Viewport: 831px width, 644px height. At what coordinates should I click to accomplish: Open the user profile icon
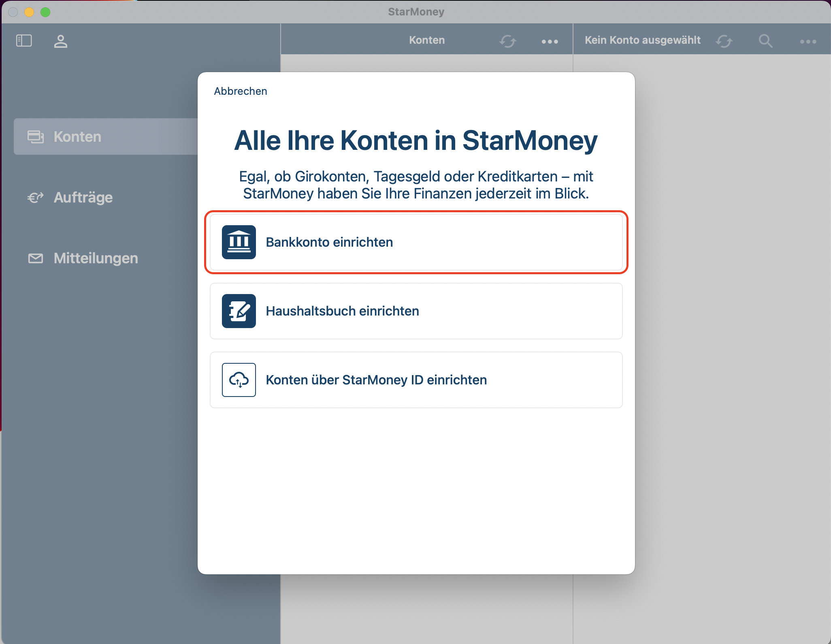pyautogui.click(x=61, y=41)
